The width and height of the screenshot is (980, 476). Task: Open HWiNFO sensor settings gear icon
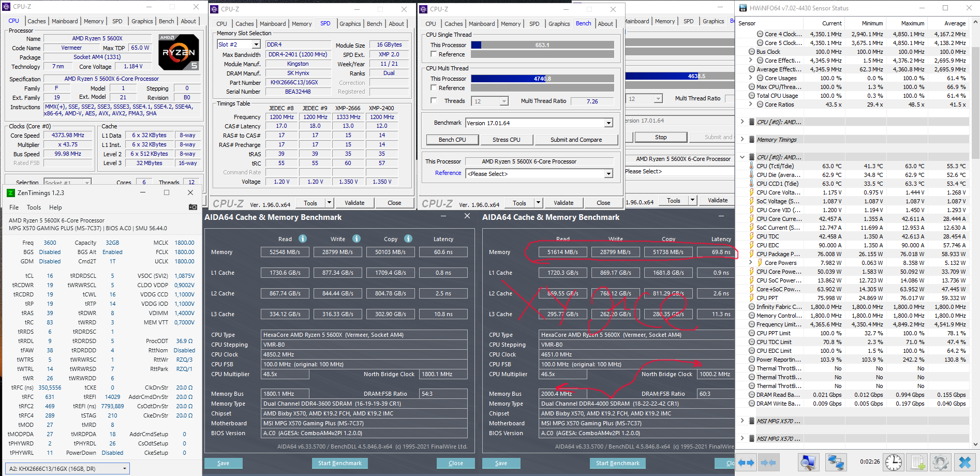coord(941,463)
